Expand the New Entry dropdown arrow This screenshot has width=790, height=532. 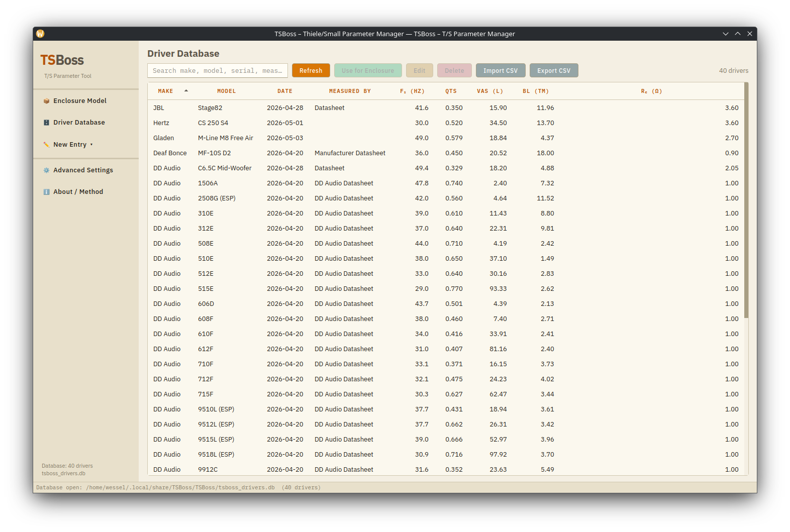[x=91, y=145]
